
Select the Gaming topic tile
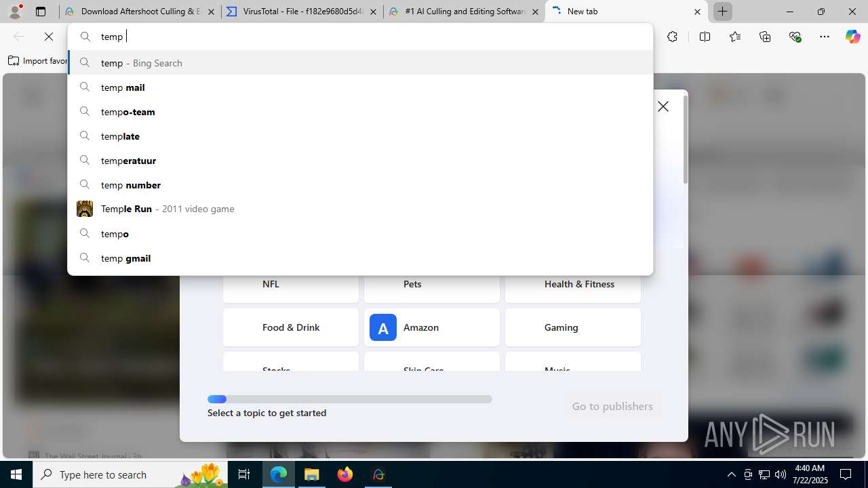pyautogui.click(x=573, y=327)
